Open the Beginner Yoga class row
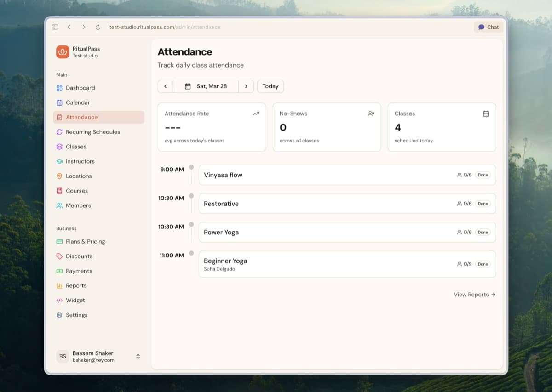The image size is (552, 392). coord(347,264)
